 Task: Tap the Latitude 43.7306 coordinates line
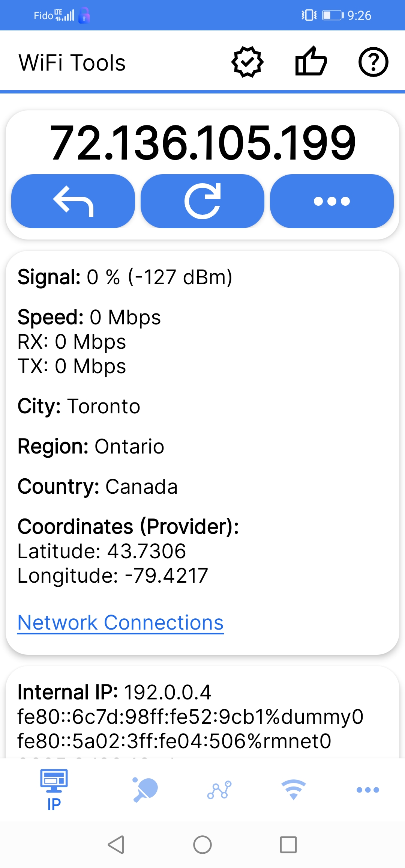pyautogui.click(x=102, y=551)
